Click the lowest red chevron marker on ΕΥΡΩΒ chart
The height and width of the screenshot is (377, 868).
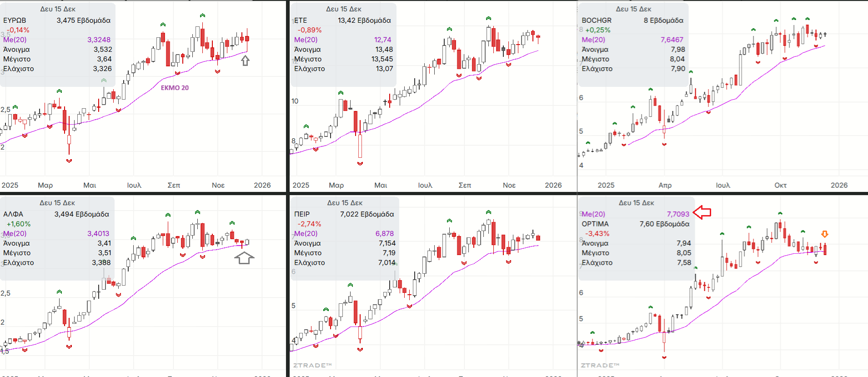[69, 161]
